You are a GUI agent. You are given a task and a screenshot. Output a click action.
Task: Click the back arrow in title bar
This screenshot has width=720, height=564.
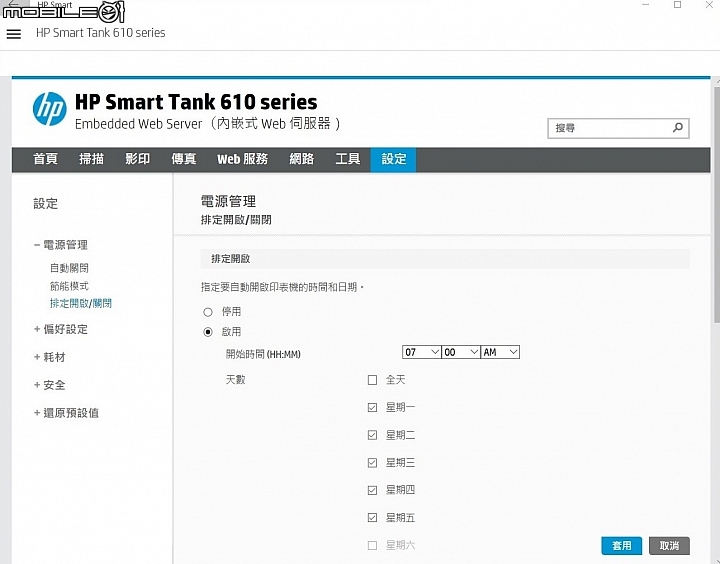[13, 4]
